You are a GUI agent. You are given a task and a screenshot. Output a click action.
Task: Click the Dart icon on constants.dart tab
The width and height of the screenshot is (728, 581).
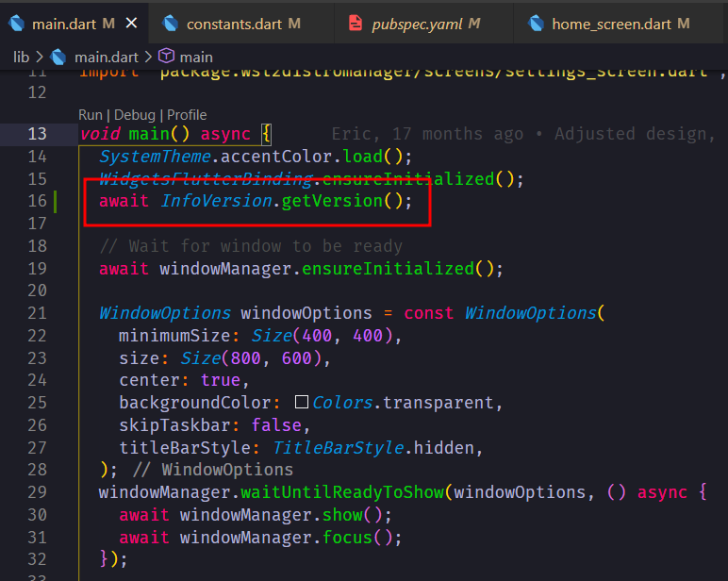(x=171, y=24)
